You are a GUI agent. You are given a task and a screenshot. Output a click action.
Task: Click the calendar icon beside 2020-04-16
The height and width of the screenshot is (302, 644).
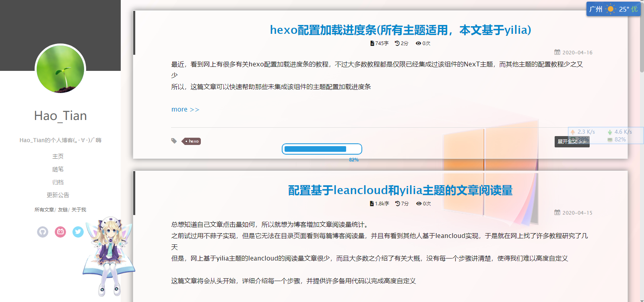(x=557, y=52)
